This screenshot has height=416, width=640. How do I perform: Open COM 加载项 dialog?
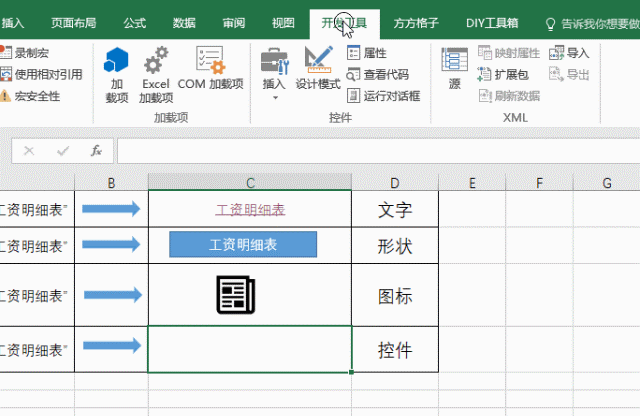coord(210,70)
